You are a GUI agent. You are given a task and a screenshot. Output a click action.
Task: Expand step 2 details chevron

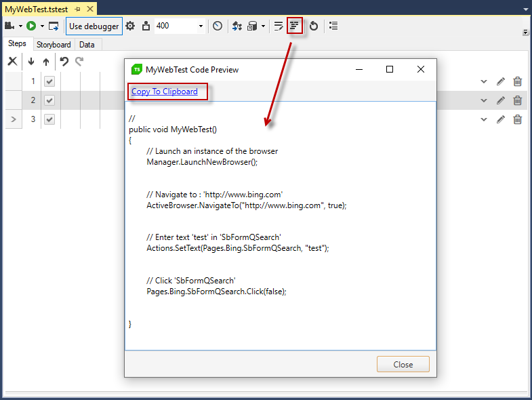[484, 100]
